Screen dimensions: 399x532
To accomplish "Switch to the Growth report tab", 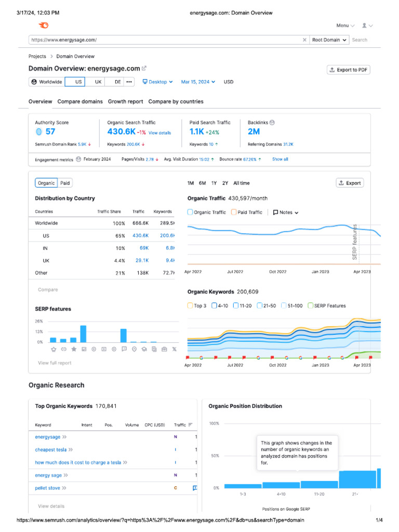I will coord(125,102).
